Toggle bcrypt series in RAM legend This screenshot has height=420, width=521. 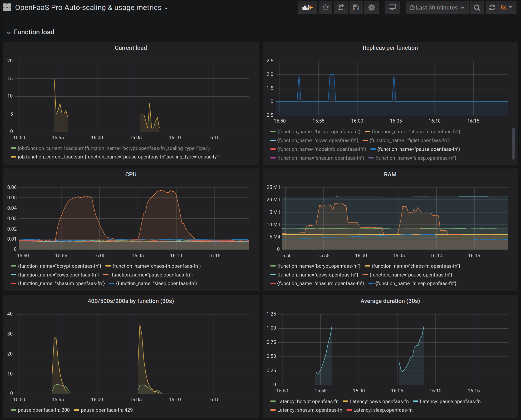[319, 266]
